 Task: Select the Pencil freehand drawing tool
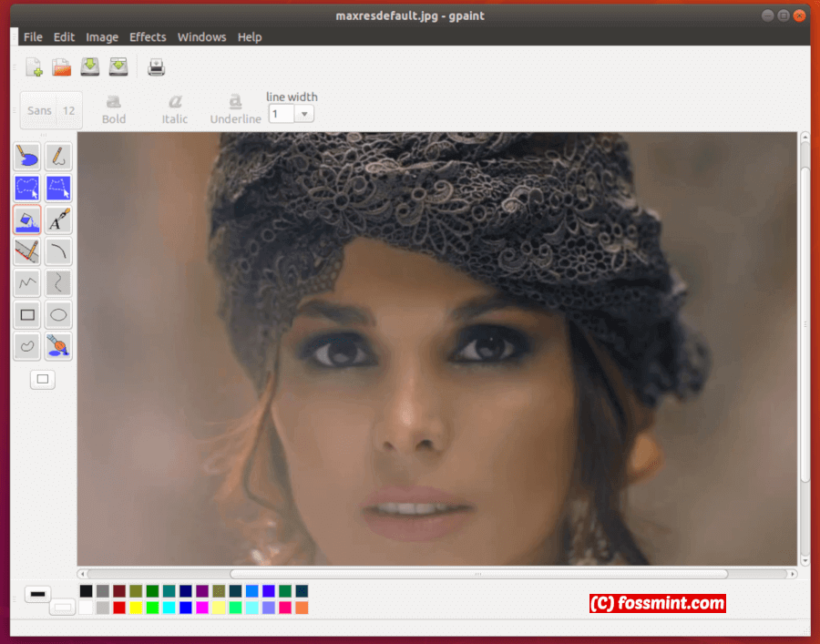[x=58, y=157]
